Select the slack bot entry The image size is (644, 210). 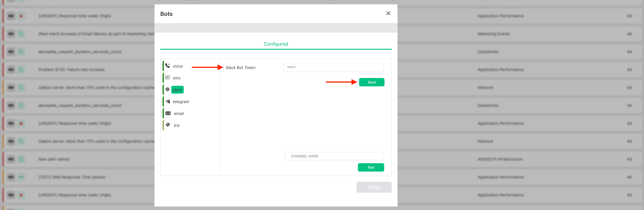coord(177,90)
